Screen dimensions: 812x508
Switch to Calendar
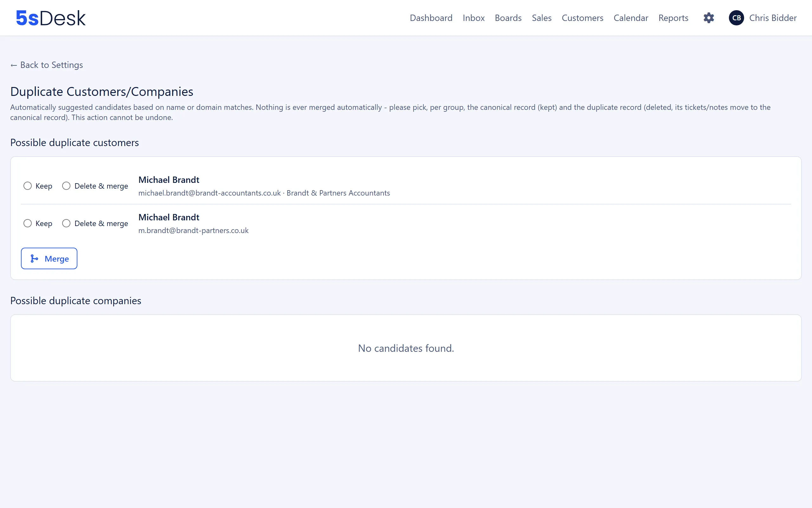pyautogui.click(x=631, y=18)
